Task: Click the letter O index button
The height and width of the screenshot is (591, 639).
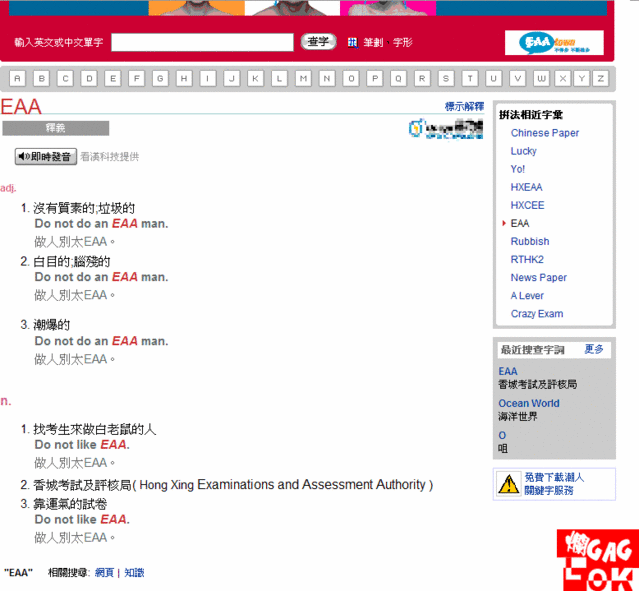Action: pyautogui.click(x=351, y=78)
